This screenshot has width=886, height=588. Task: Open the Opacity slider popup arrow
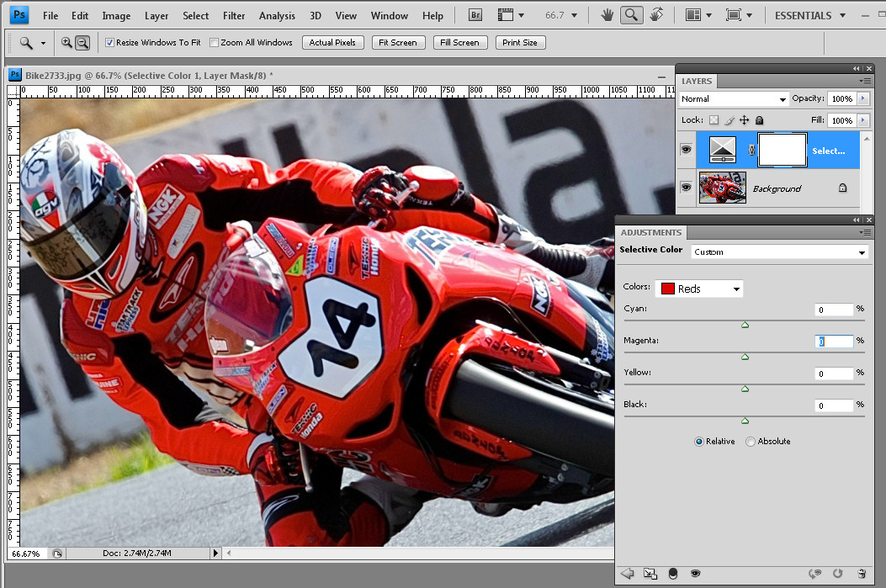coord(862,98)
